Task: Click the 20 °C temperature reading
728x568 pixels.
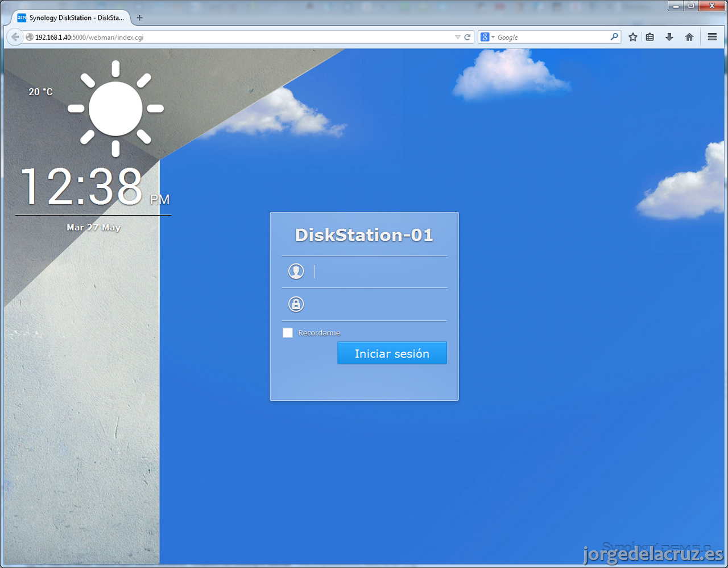Action: tap(40, 92)
